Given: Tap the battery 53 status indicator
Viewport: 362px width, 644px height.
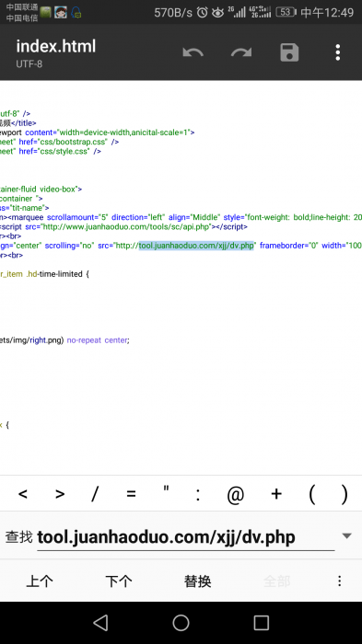Looking at the screenshot, I should (286, 12).
